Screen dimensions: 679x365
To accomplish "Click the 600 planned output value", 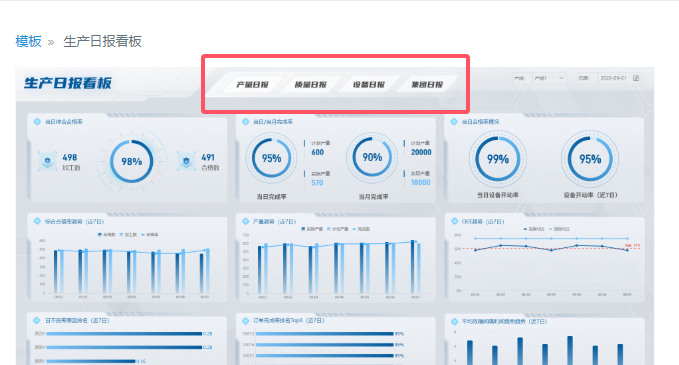I will coord(317,152).
